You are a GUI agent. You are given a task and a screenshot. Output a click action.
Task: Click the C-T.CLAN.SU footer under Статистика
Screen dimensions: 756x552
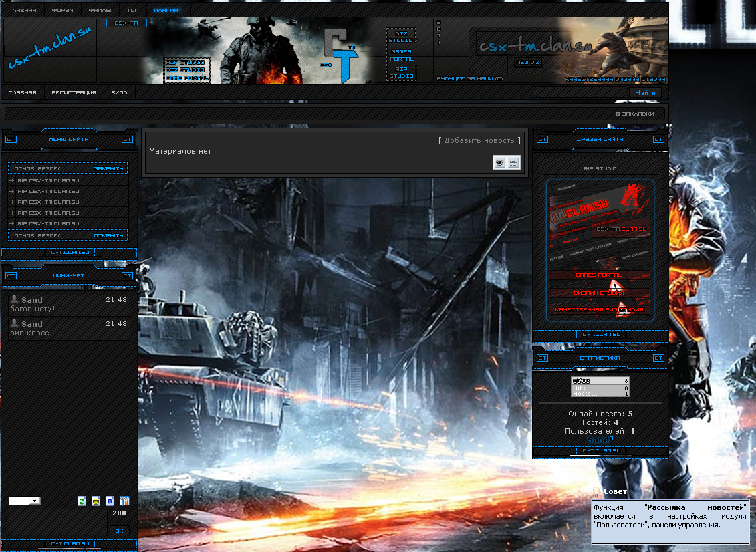[601, 451]
